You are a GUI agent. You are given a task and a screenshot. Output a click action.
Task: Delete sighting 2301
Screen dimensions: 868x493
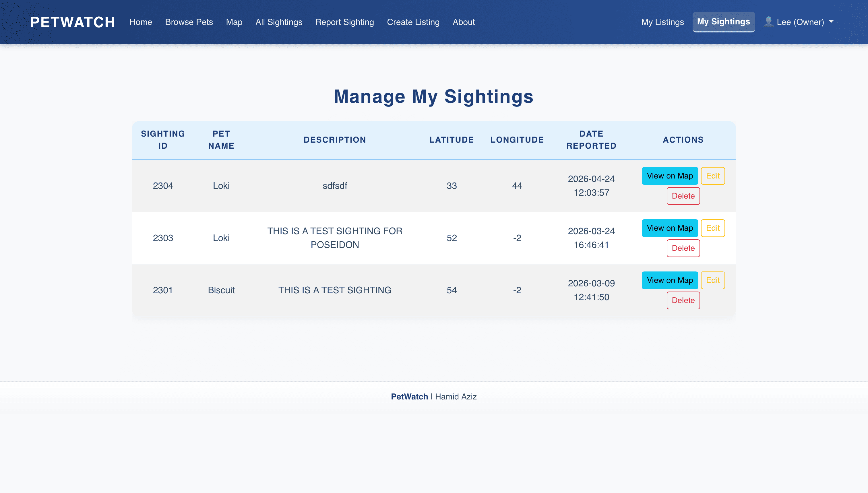pos(683,300)
